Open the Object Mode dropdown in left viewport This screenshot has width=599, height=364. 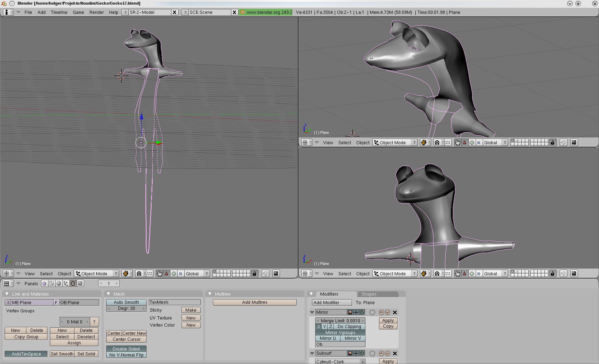(97, 274)
